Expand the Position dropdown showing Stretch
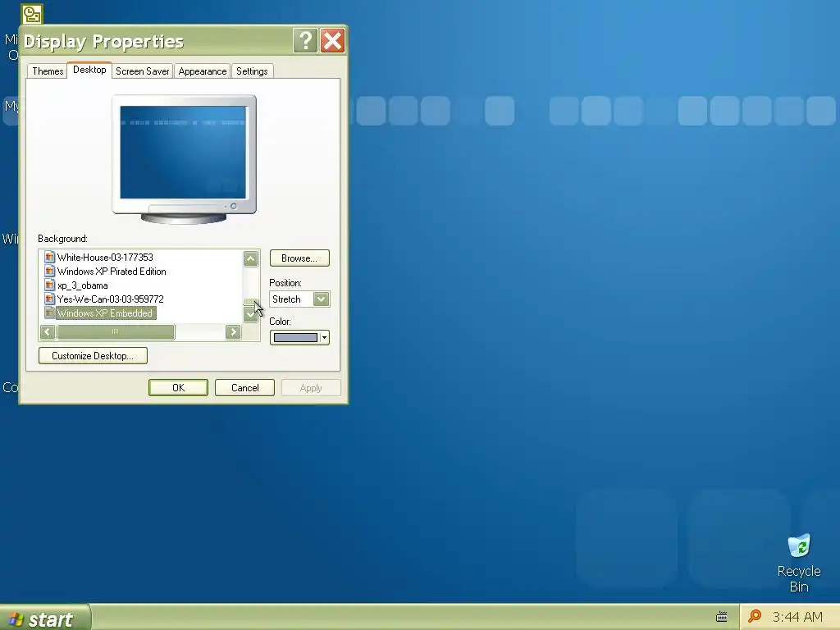840x630 pixels. (321, 299)
